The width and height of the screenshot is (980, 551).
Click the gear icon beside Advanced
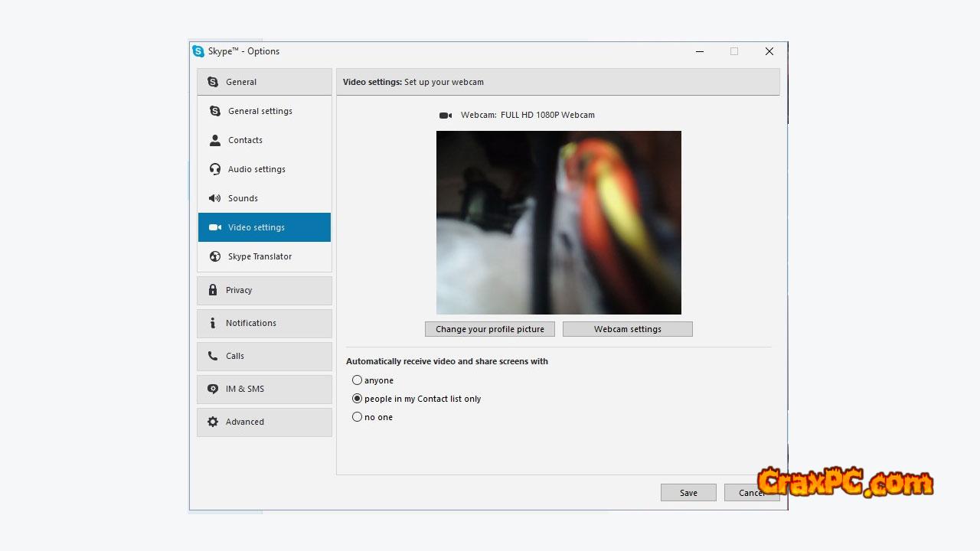(x=213, y=422)
